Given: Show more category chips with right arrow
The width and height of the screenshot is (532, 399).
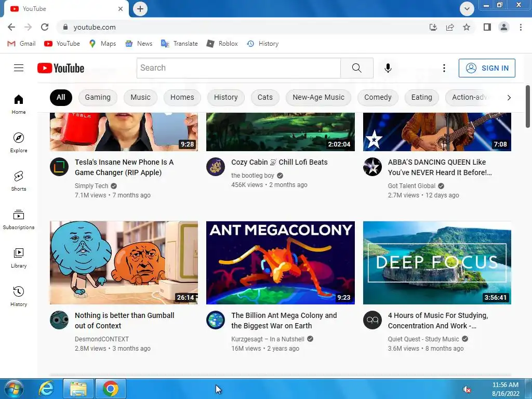Looking at the screenshot, I should (x=509, y=98).
